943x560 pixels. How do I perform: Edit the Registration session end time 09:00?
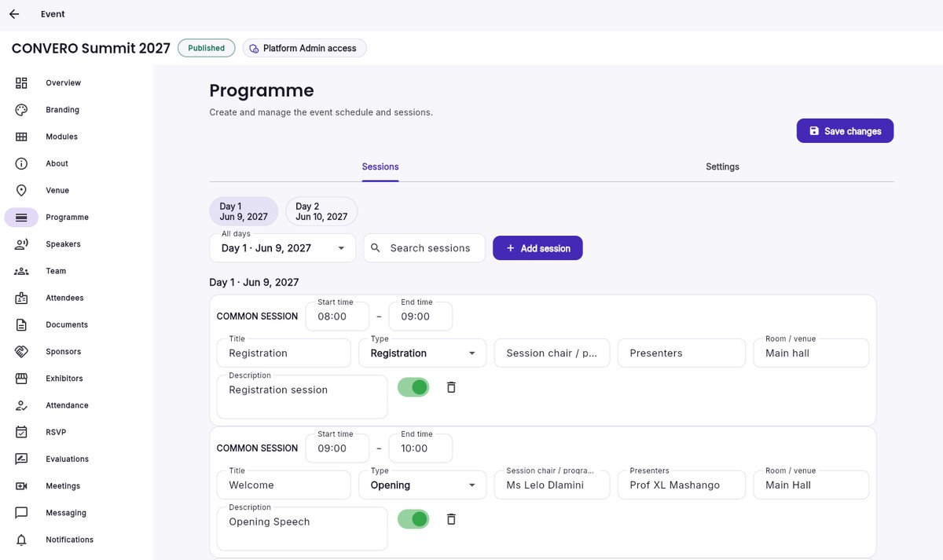tap(420, 317)
